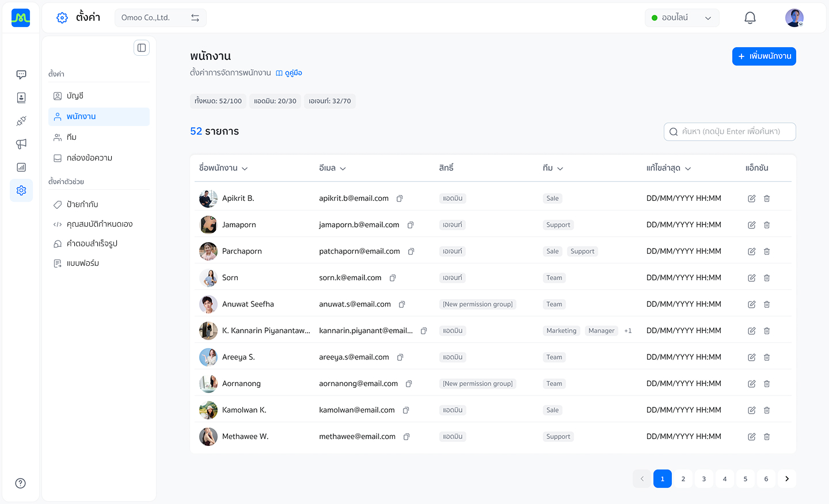Select กล่องข้อความ in settings menu
Viewport: 829px width, 504px height.
[x=99, y=158]
